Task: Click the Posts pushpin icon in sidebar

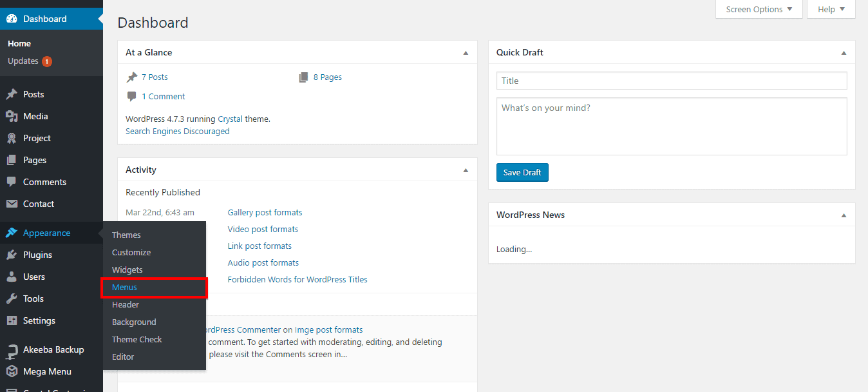Action: (12, 94)
